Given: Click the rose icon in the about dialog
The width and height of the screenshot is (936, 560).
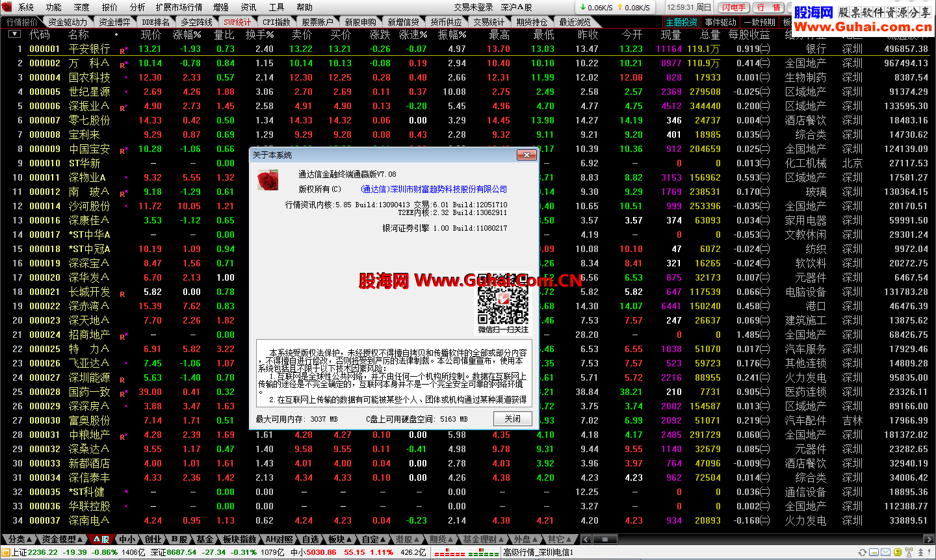Looking at the screenshot, I should click(x=268, y=180).
